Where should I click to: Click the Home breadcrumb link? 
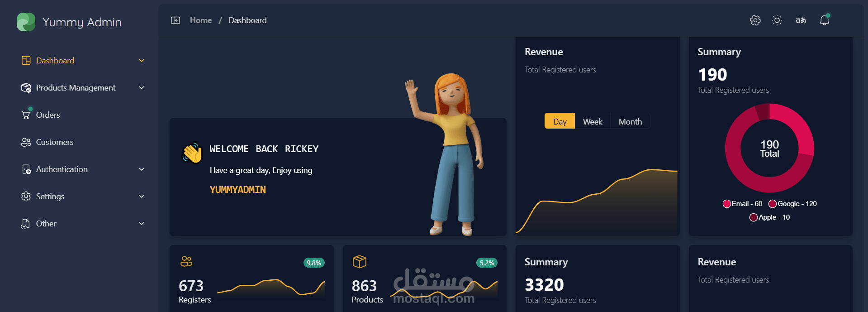point(201,20)
